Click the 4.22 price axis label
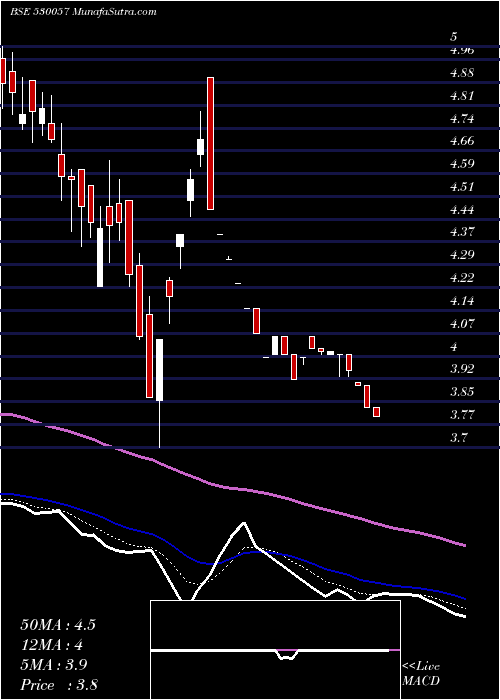Viewport: 500px width, 700px height. [x=462, y=278]
